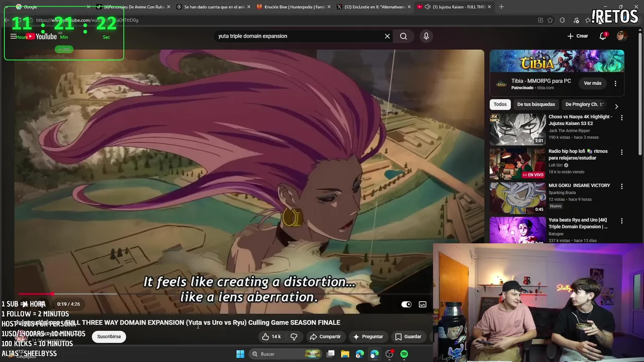Run the search with the magnifier button
Image resolution: width=644 pixels, height=362 pixels.
tap(404, 36)
